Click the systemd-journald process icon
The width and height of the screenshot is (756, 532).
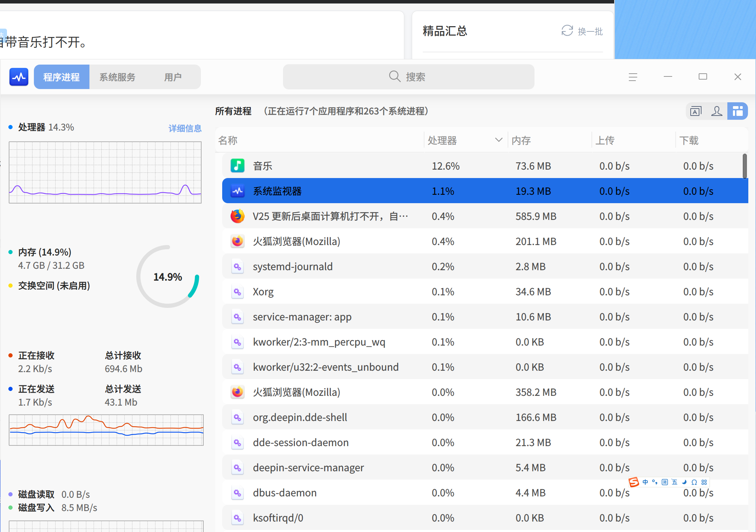(x=238, y=267)
